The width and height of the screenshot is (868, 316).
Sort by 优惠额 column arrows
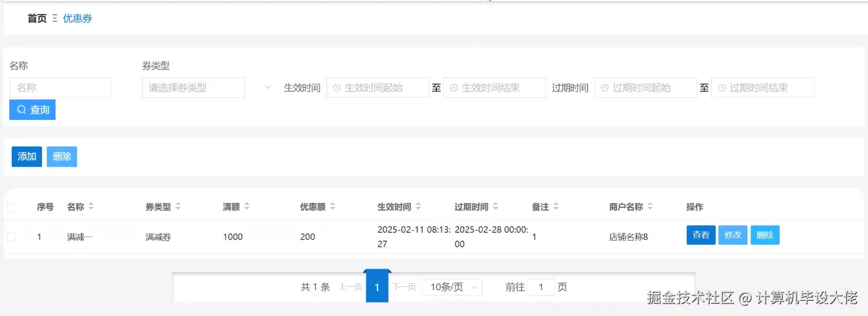click(332, 207)
